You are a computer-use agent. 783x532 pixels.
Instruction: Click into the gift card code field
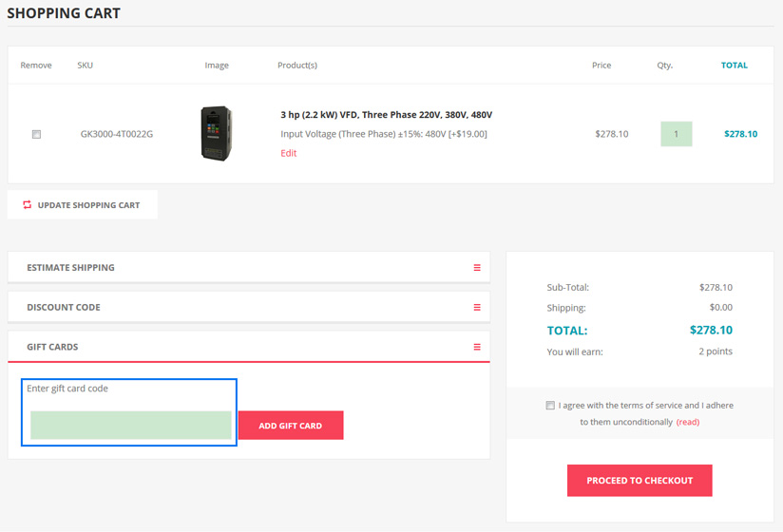pyautogui.click(x=131, y=426)
